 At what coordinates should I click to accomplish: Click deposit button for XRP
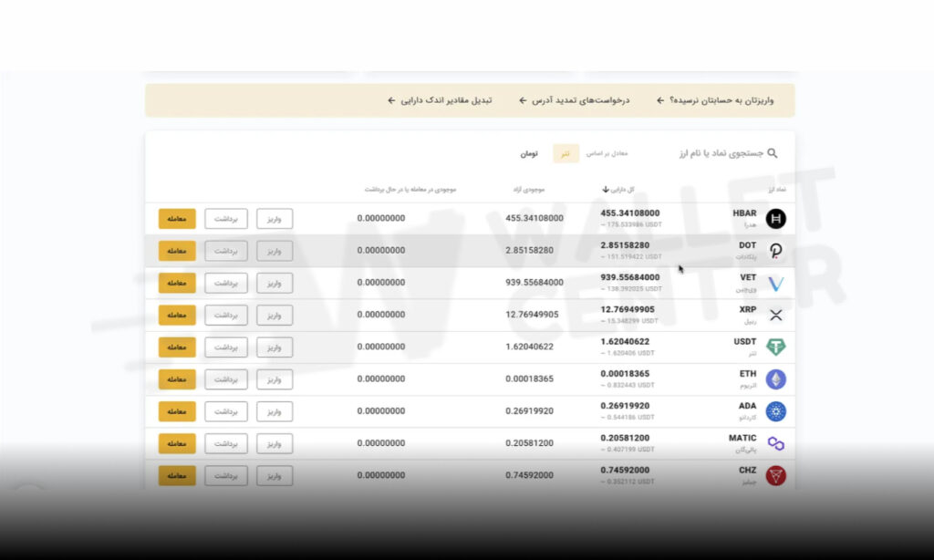[x=275, y=316]
